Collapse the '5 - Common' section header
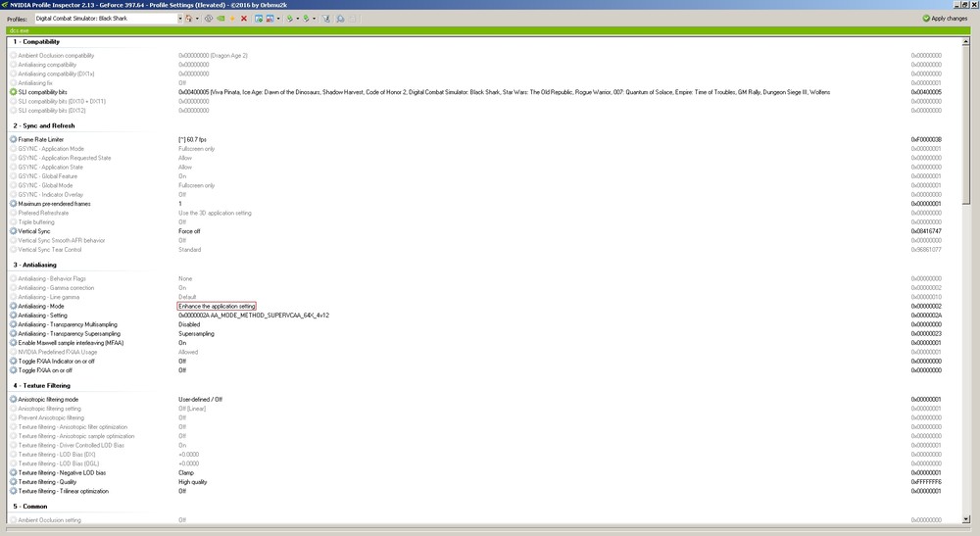Screen dimensions: 980x536 (30, 506)
